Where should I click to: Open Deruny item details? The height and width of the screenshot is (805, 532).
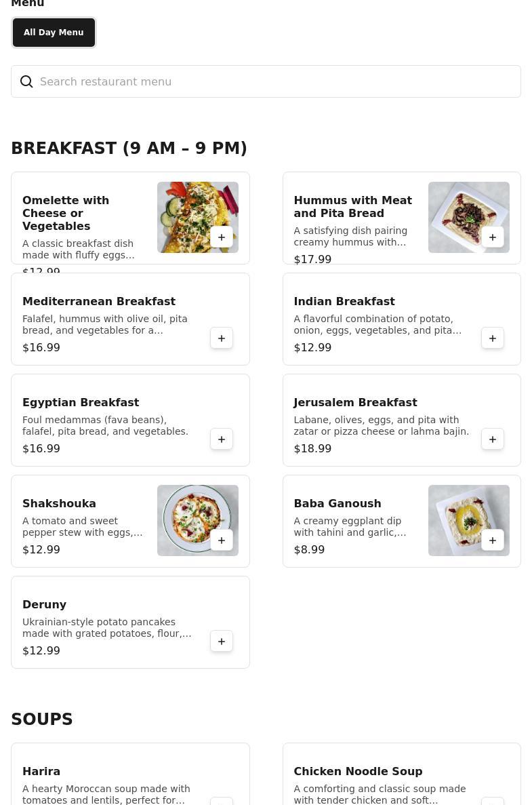click(130, 623)
